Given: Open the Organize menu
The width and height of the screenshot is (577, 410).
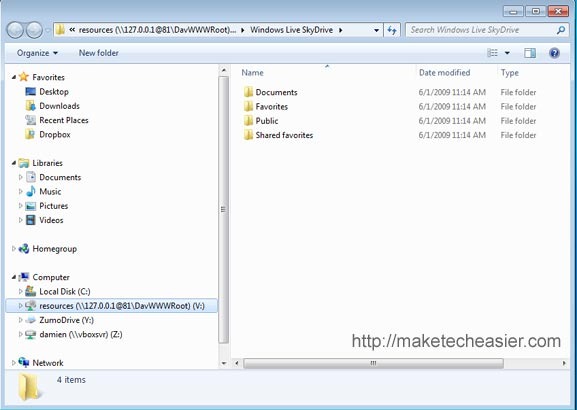Looking at the screenshot, I should pyautogui.click(x=37, y=53).
